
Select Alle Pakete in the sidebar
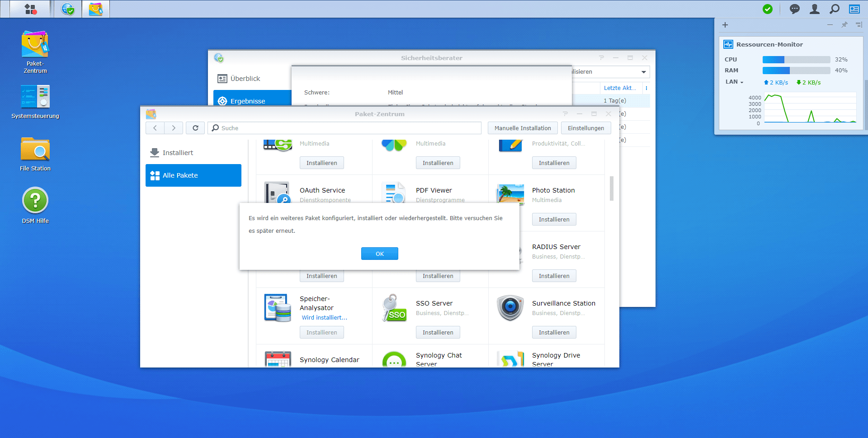pyautogui.click(x=193, y=175)
